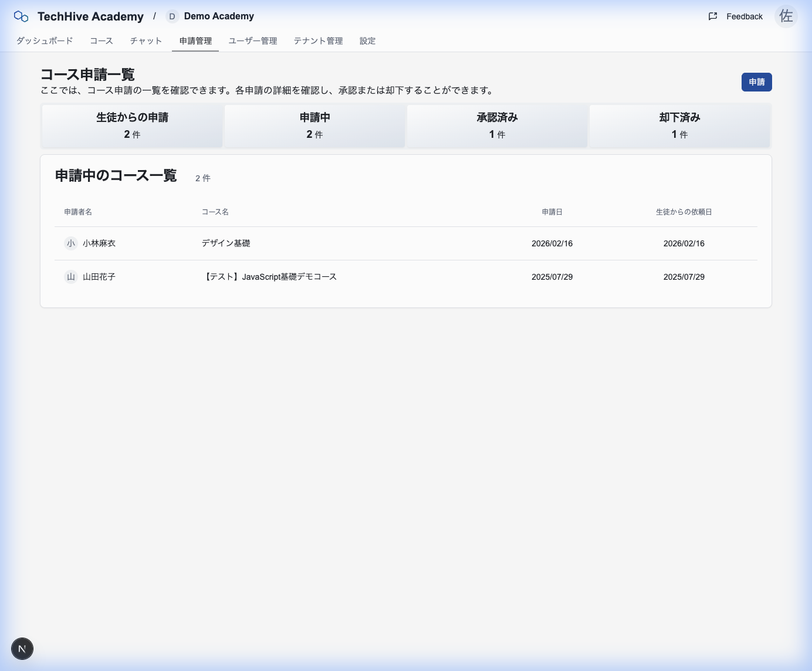
Task: Navigate to ユーザー管理 tab
Action: coord(253,41)
